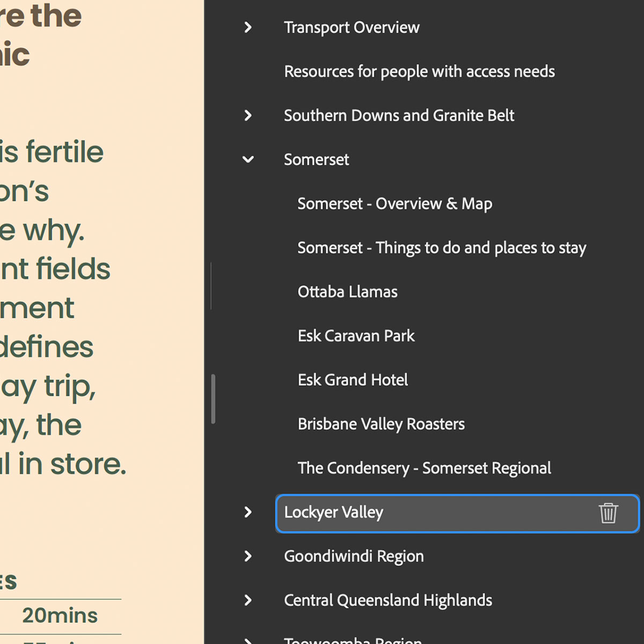This screenshot has width=644, height=644.
Task: Go to Somerset - Overview & Map
Action: click(x=394, y=204)
